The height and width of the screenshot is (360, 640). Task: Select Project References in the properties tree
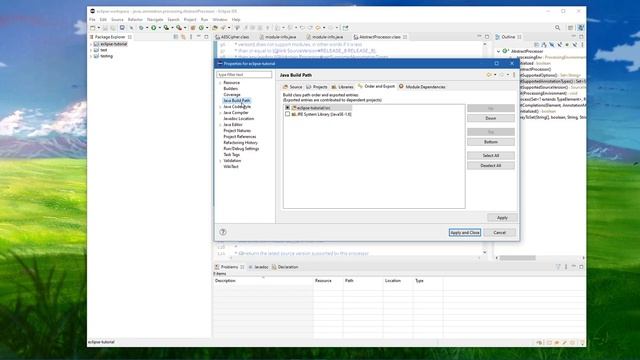click(x=240, y=137)
